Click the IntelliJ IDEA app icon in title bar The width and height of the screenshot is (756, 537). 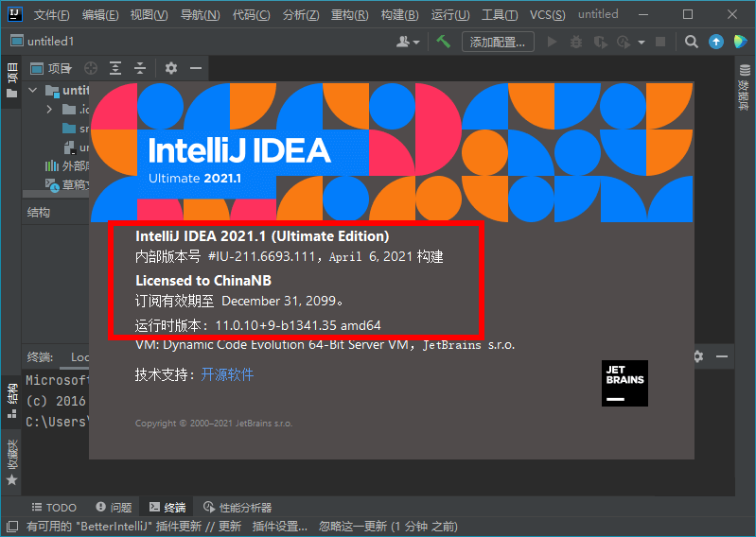(15, 14)
